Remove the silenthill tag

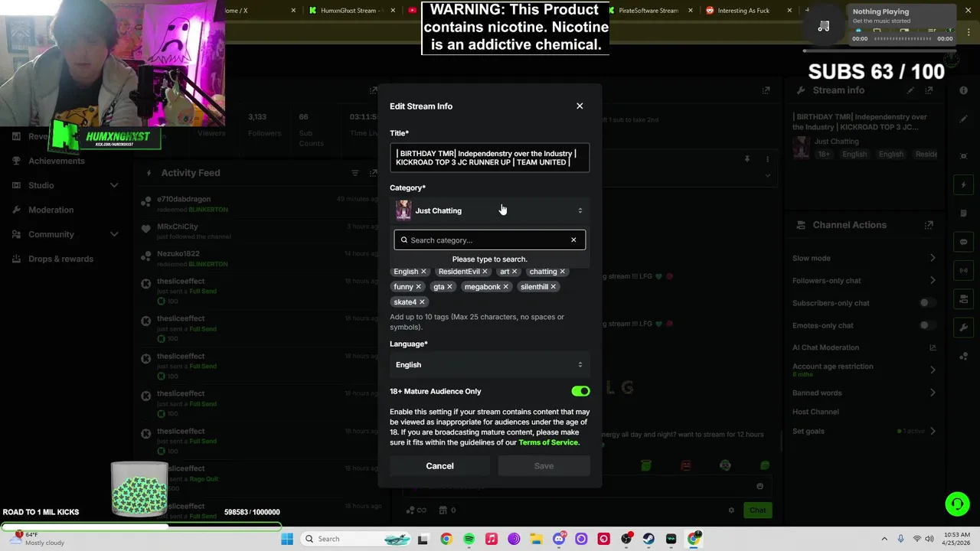[553, 287]
